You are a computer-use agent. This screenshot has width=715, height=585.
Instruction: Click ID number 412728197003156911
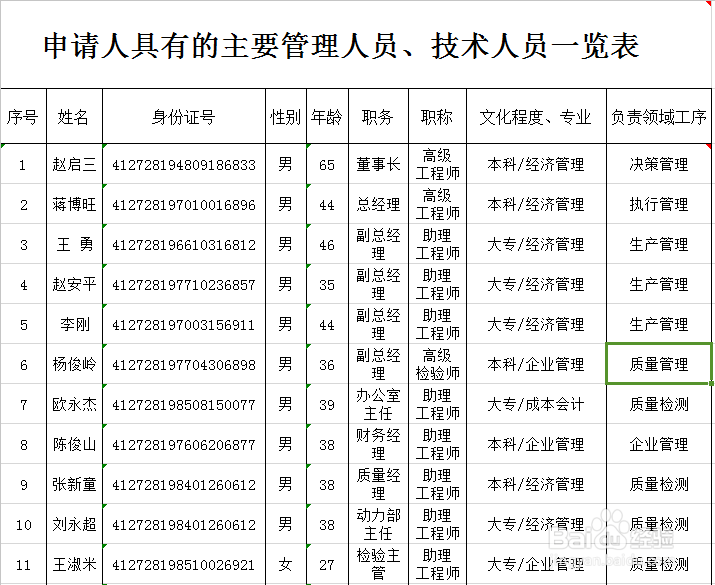click(184, 325)
